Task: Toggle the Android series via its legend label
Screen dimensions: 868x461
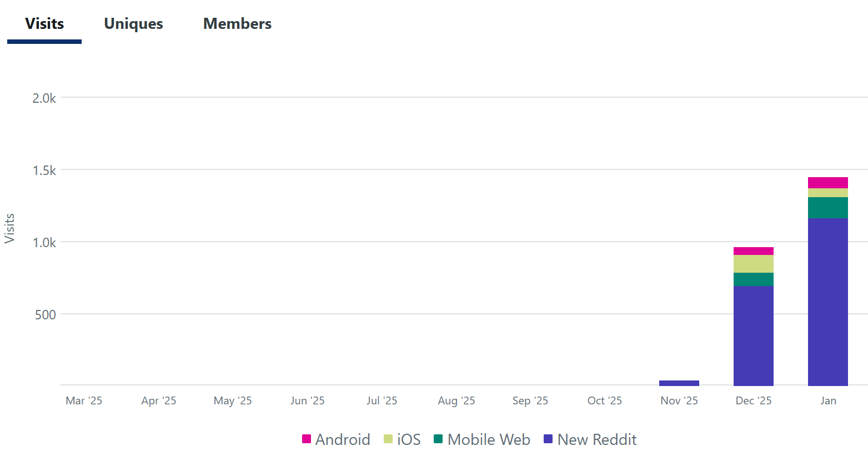Action: click(x=342, y=439)
